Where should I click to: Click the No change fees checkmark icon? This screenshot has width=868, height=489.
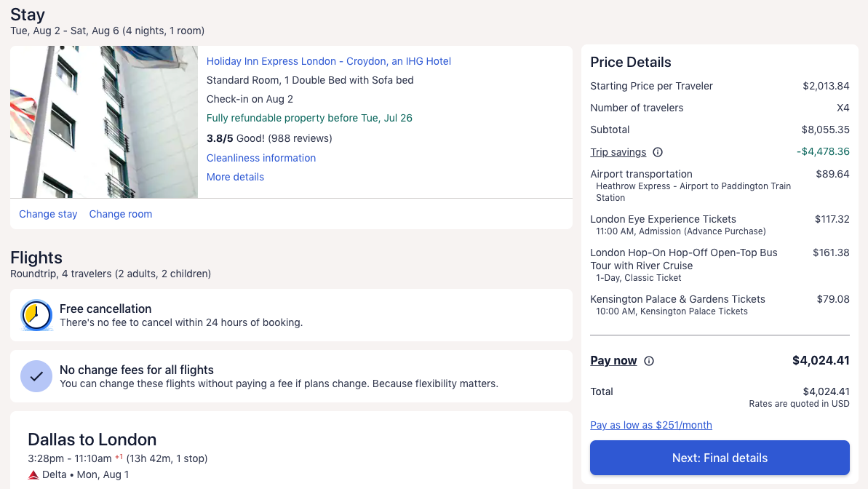(x=36, y=377)
